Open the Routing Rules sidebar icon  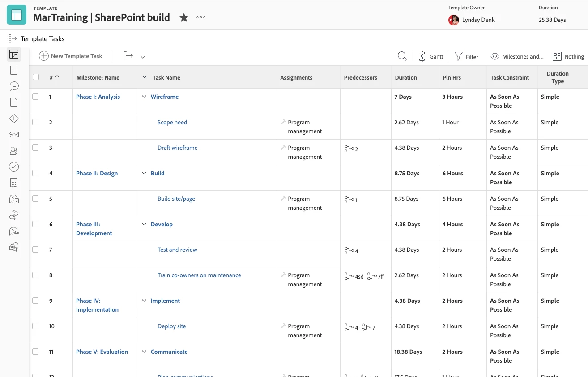coord(14,215)
